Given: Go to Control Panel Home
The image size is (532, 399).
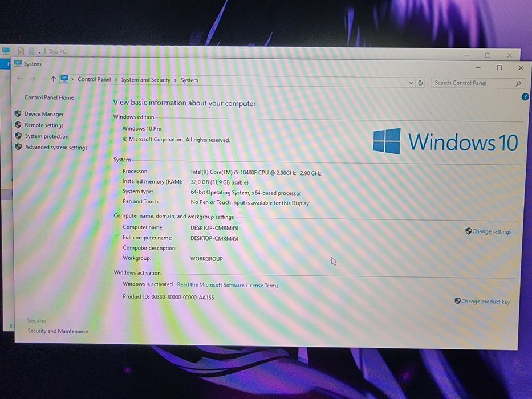Looking at the screenshot, I should [49, 97].
